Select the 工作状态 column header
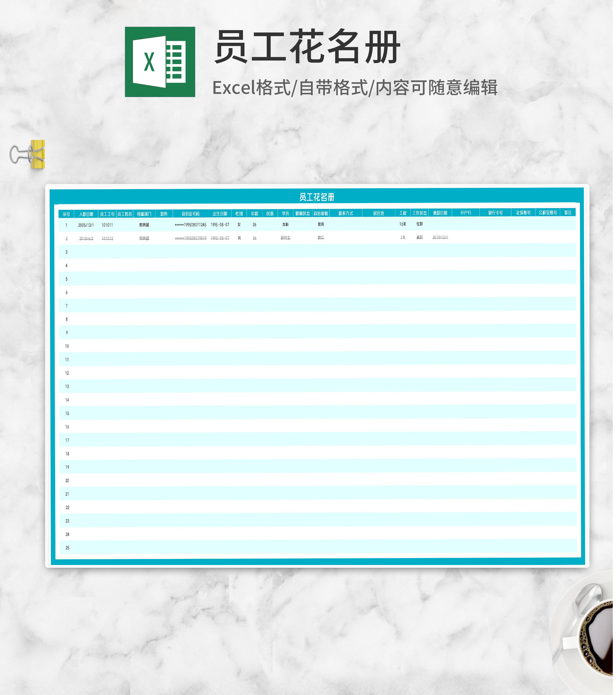The height and width of the screenshot is (695, 616). (419, 213)
